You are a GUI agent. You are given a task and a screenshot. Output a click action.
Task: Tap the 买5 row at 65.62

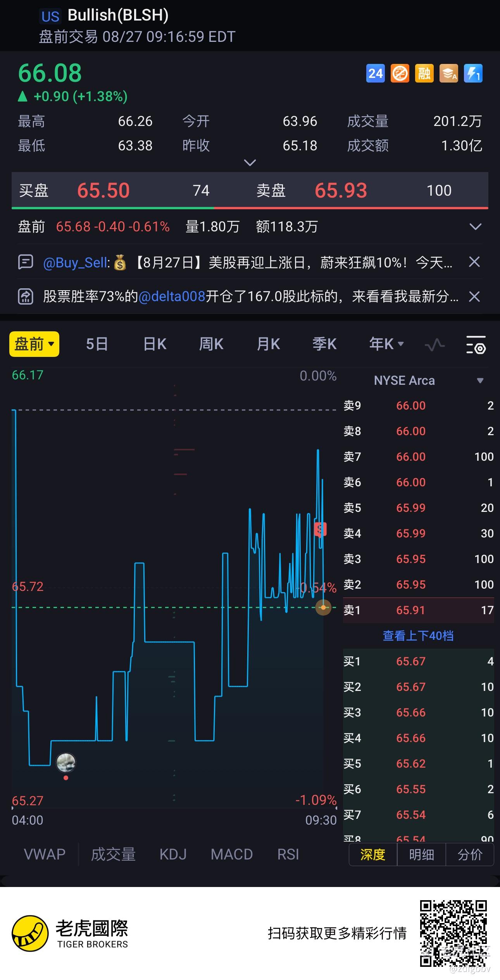(419, 763)
